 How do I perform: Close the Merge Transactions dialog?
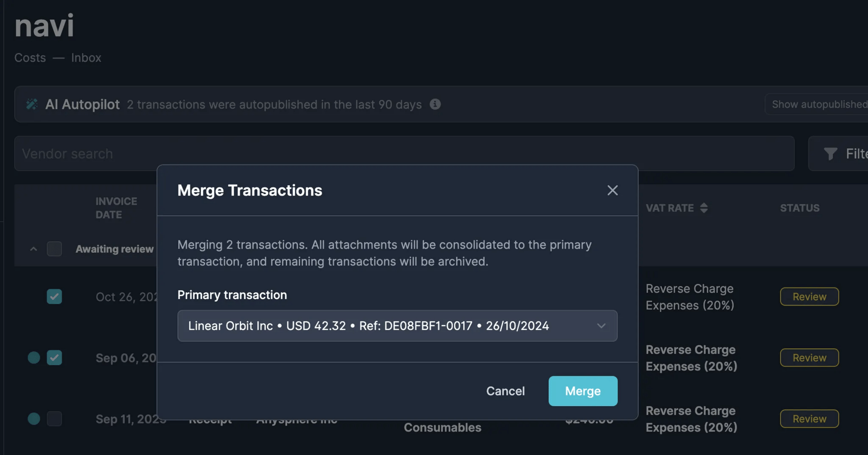pyautogui.click(x=612, y=190)
